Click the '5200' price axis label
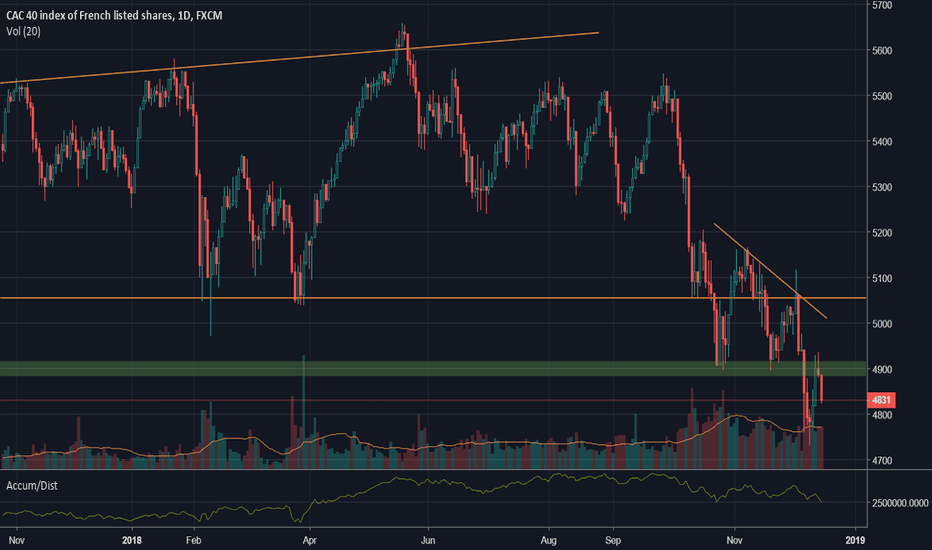This screenshot has width=932, height=550. [882, 233]
